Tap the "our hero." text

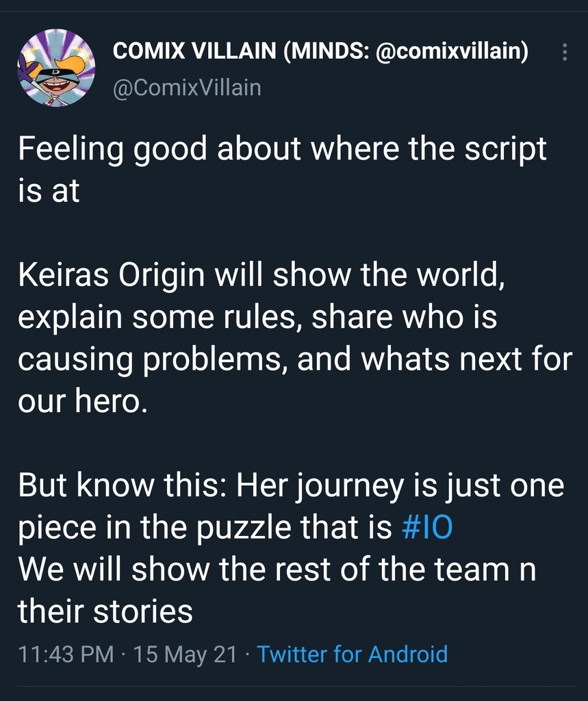(x=82, y=402)
